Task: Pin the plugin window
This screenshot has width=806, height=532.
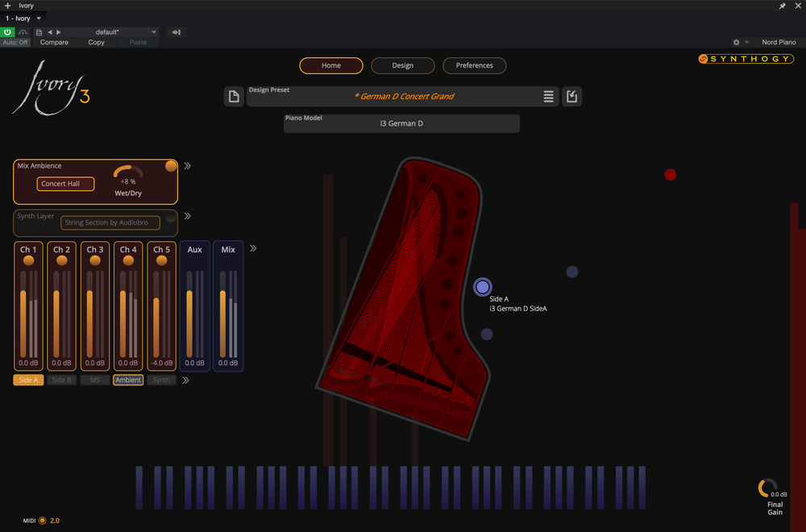Action: click(783, 6)
